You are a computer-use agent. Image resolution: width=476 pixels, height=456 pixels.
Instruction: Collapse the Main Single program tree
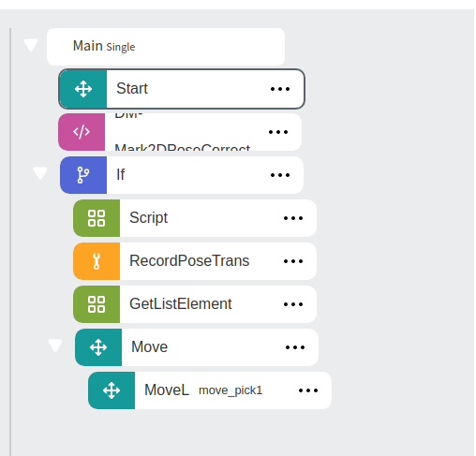point(31,45)
